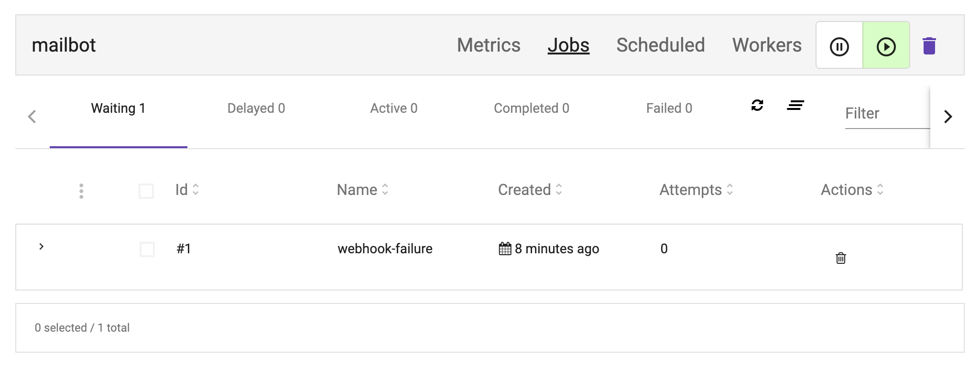Click the sort lines icon beside Filter
This screenshot has height=367, width=980.
pyautogui.click(x=795, y=105)
